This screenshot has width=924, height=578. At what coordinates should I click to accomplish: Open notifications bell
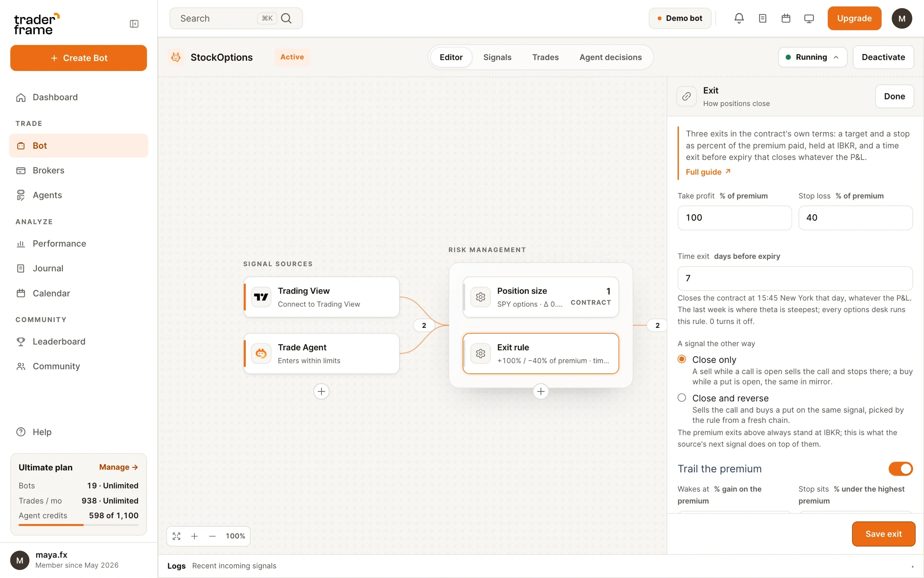pos(739,18)
